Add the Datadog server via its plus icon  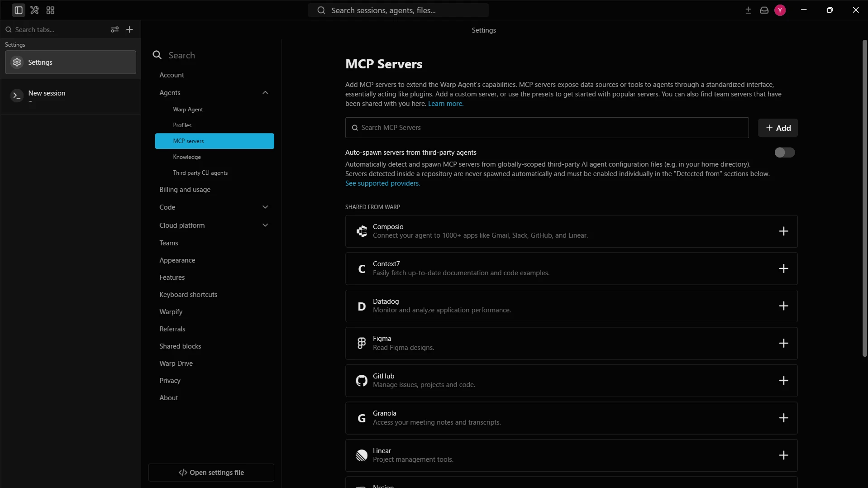(x=783, y=306)
